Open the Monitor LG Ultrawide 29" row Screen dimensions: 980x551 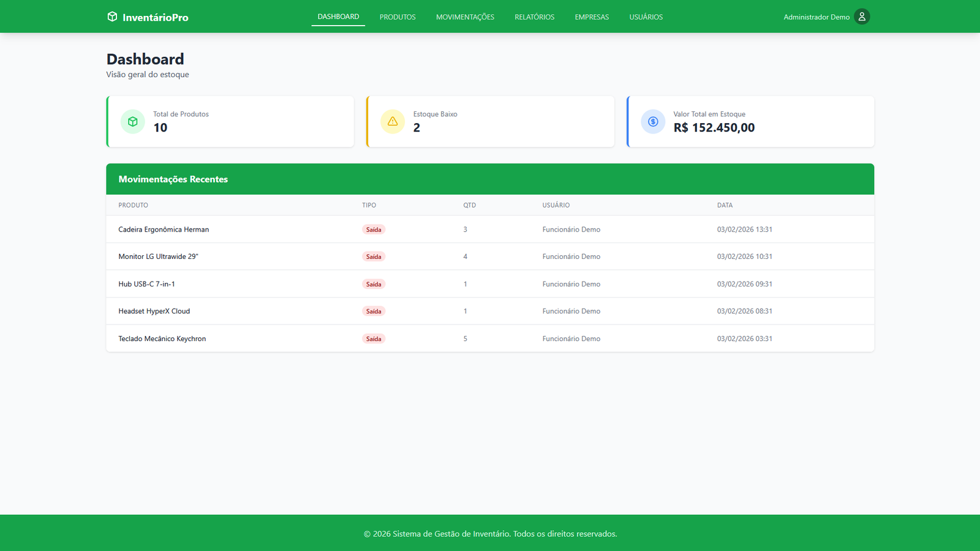tap(158, 256)
